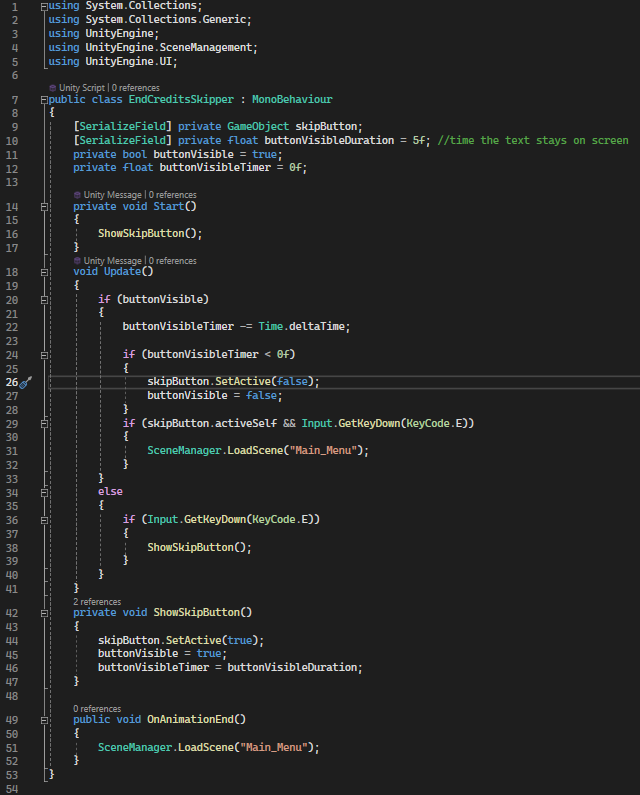Collapse the if (buttonVisible) block

[44, 300]
